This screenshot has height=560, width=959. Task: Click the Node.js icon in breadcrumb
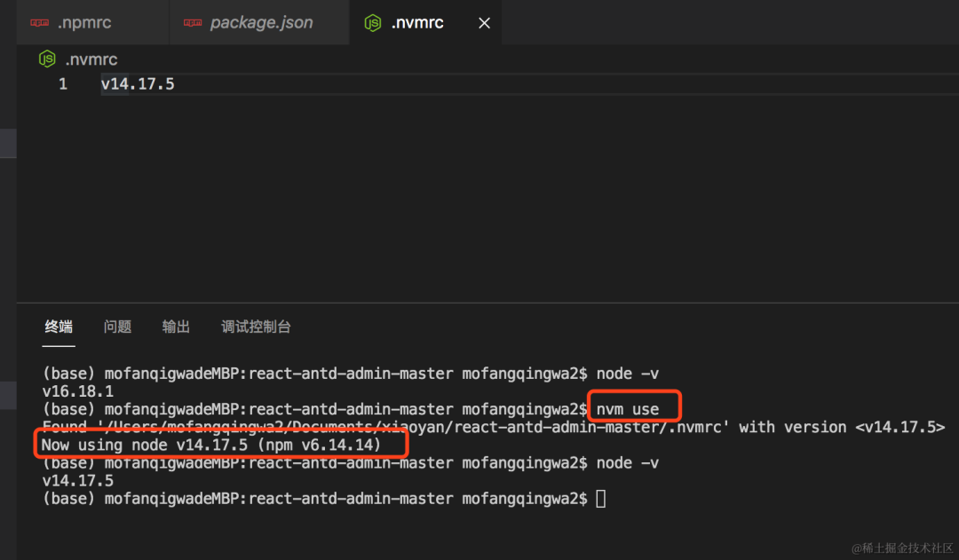coord(47,59)
